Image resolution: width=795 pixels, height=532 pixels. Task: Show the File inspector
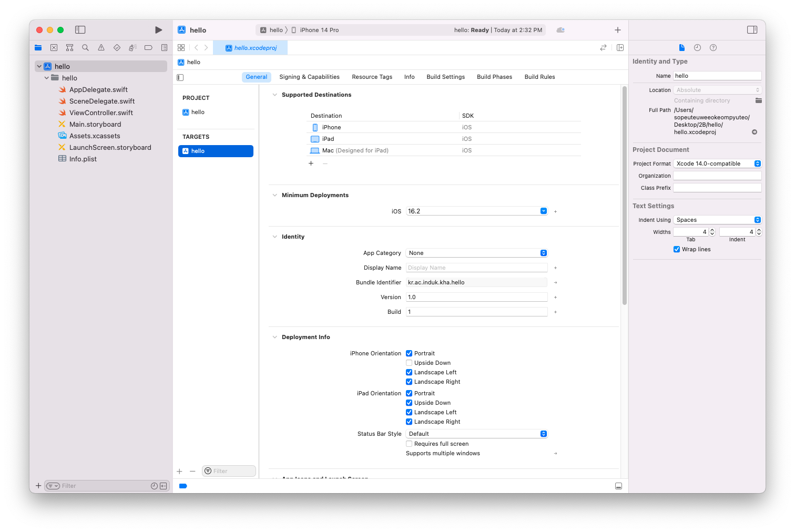pyautogui.click(x=682, y=48)
